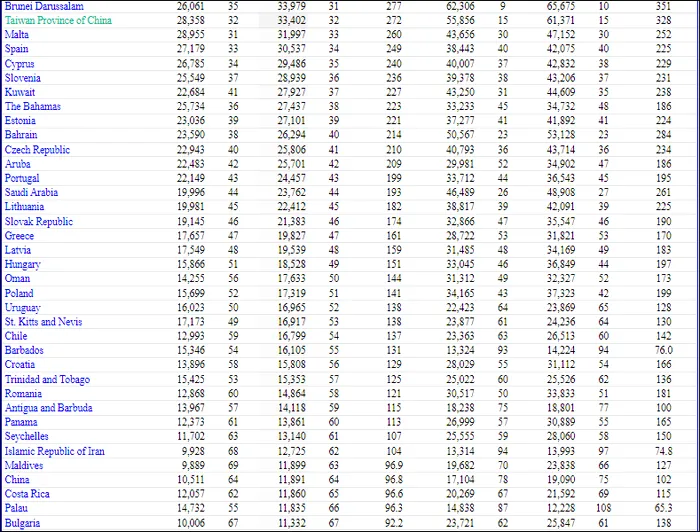Open the Brunei Darussalam country link
Viewport: 700px width, 532px height.
[44, 6]
